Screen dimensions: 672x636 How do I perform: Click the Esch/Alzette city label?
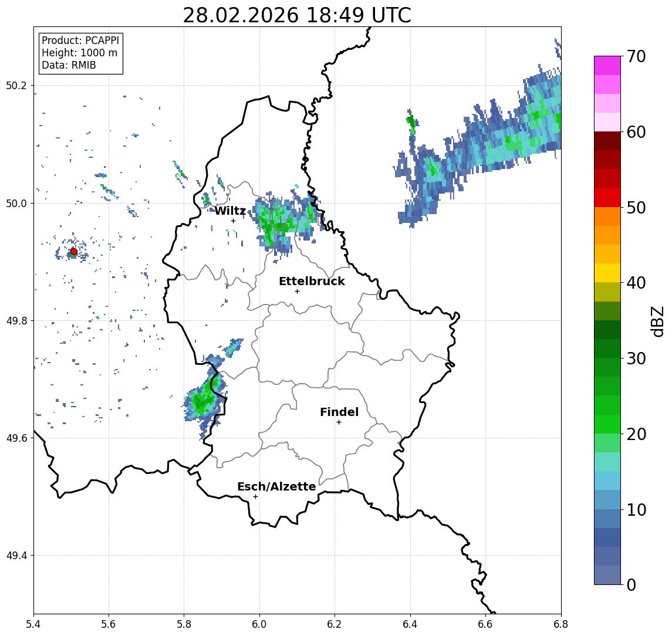pos(276,487)
